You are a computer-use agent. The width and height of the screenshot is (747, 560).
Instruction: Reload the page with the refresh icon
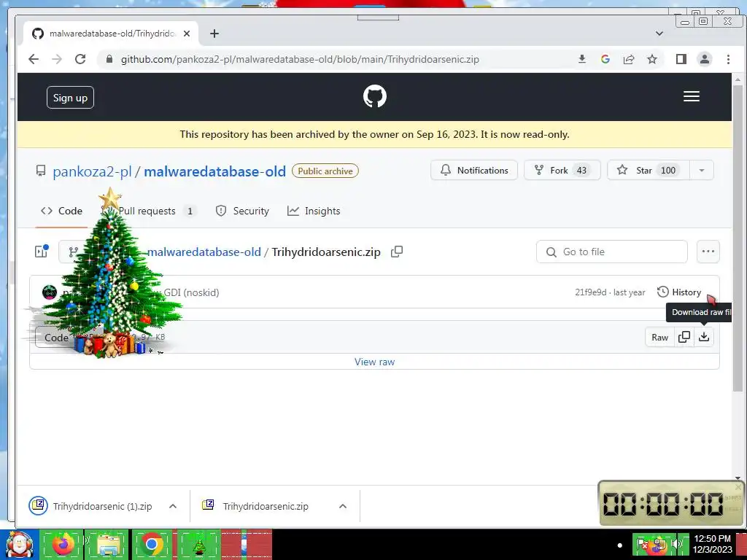(x=80, y=59)
